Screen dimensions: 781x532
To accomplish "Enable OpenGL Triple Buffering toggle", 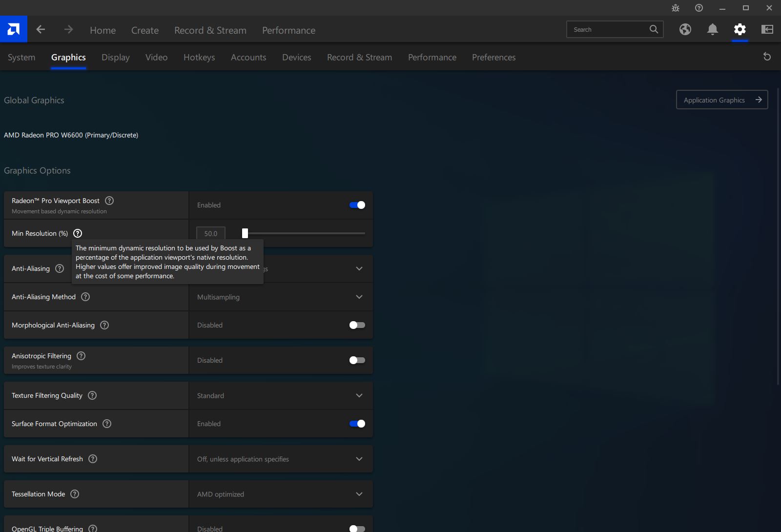I will pyautogui.click(x=357, y=529).
